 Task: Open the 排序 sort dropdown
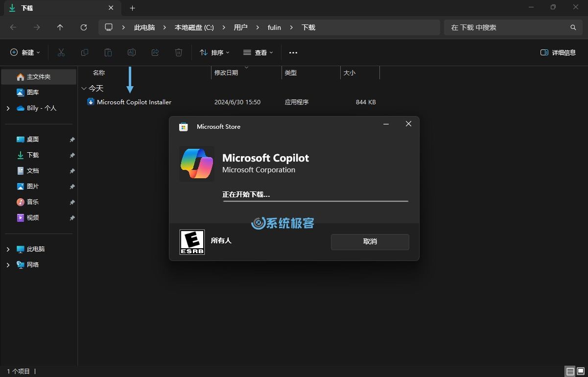tap(214, 52)
